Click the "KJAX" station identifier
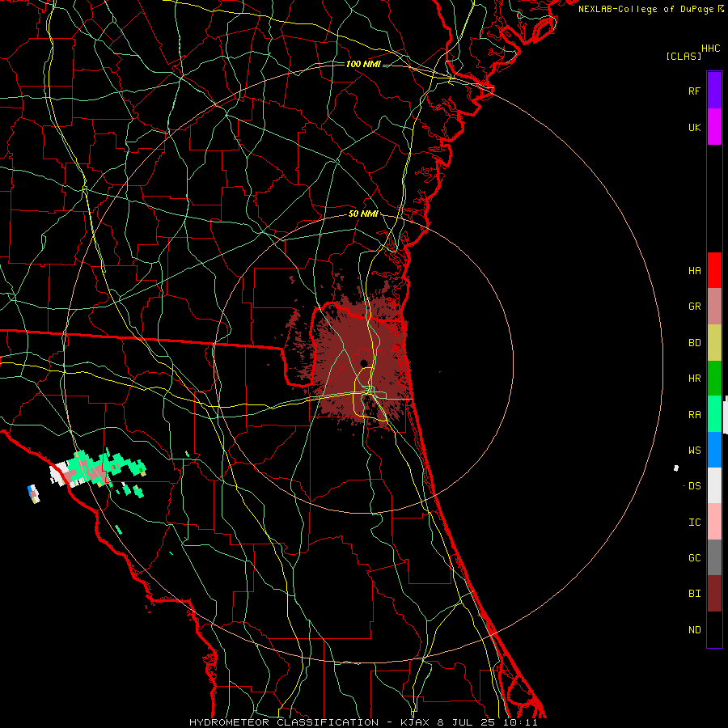The image size is (728, 728). click(x=415, y=722)
